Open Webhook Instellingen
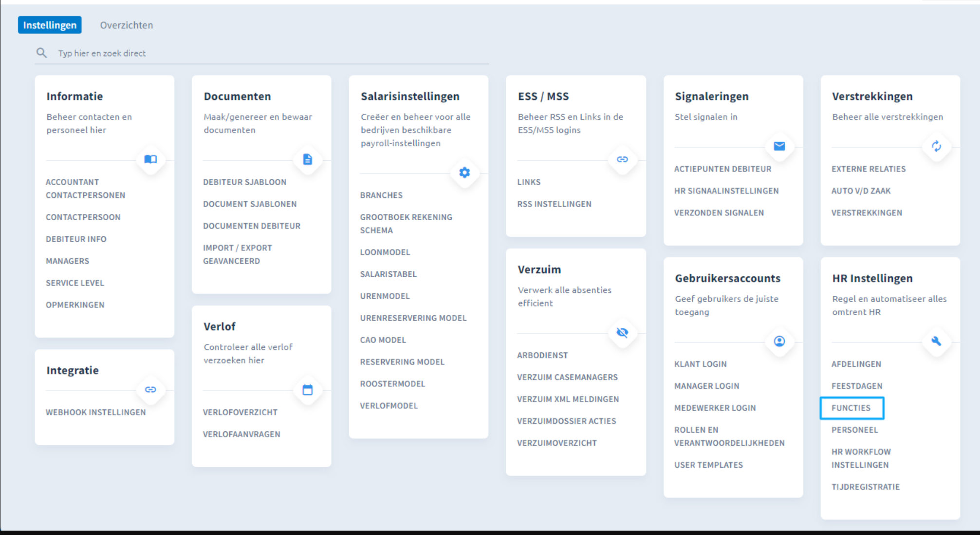Screen dimensions: 980x535 (x=96, y=412)
